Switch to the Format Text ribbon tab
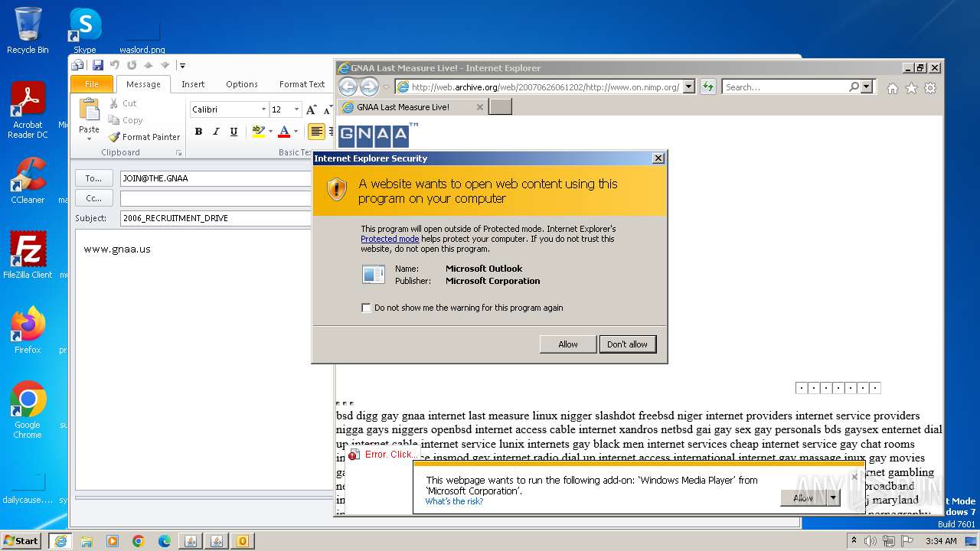The width and height of the screenshot is (980, 551). [302, 84]
